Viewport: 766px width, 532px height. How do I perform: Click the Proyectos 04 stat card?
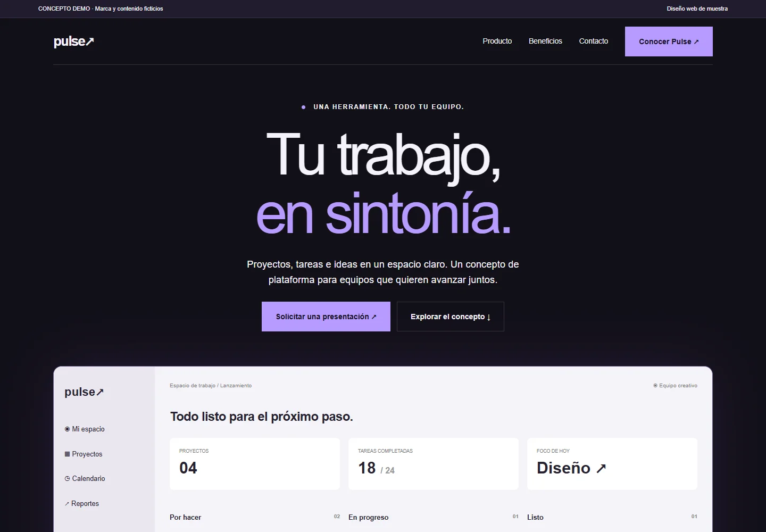click(255, 464)
